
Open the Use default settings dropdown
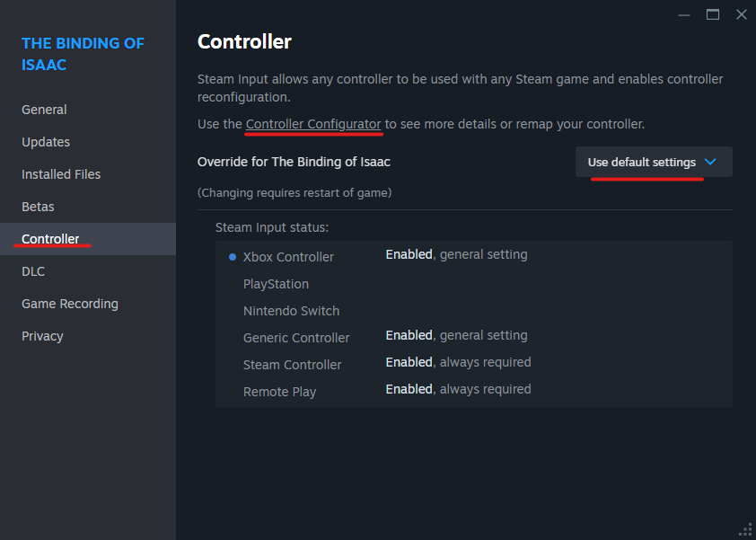pos(642,163)
